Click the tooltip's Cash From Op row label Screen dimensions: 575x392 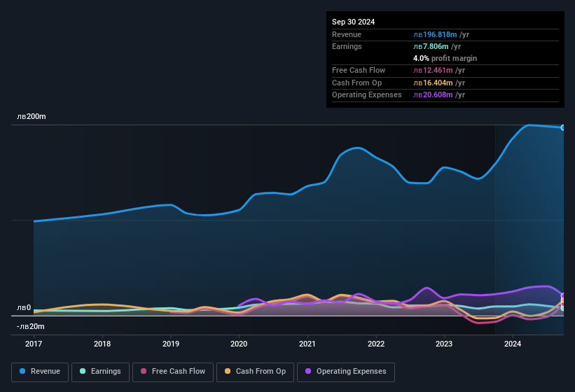click(356, 83)
